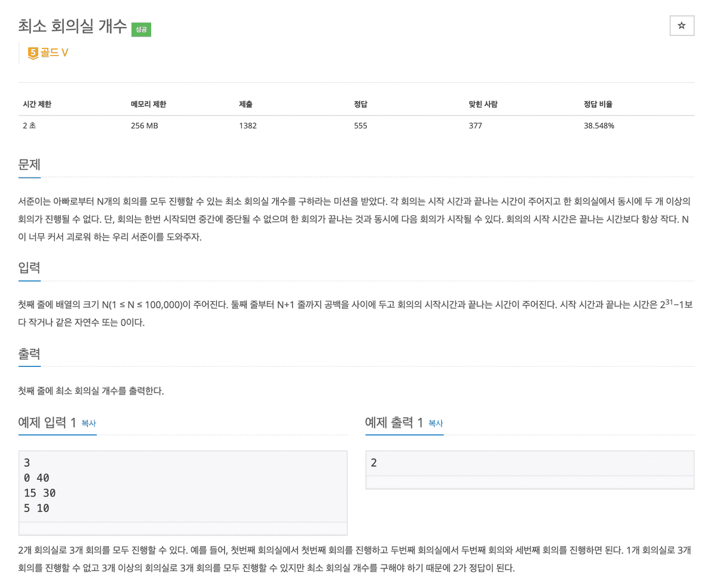The height and width of the screenshot is (588, 717).
Task: Click the 38.548% accuracy value
Action: tap(599, 126)
